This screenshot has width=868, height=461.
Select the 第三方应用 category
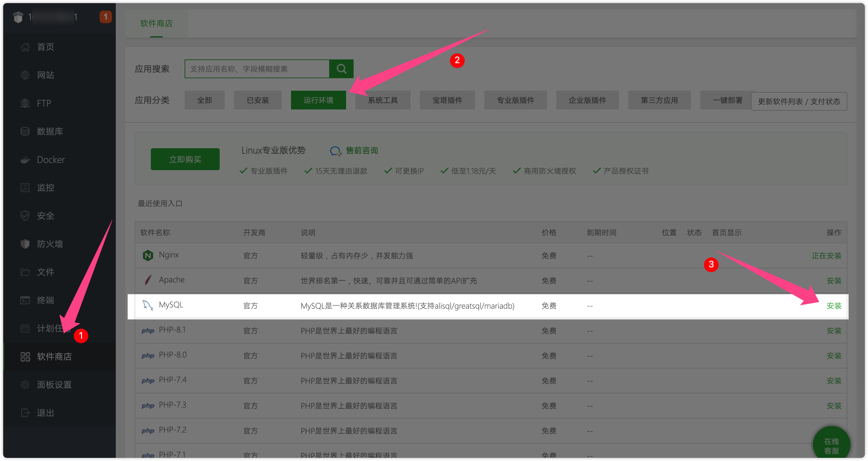coord(659,100)
